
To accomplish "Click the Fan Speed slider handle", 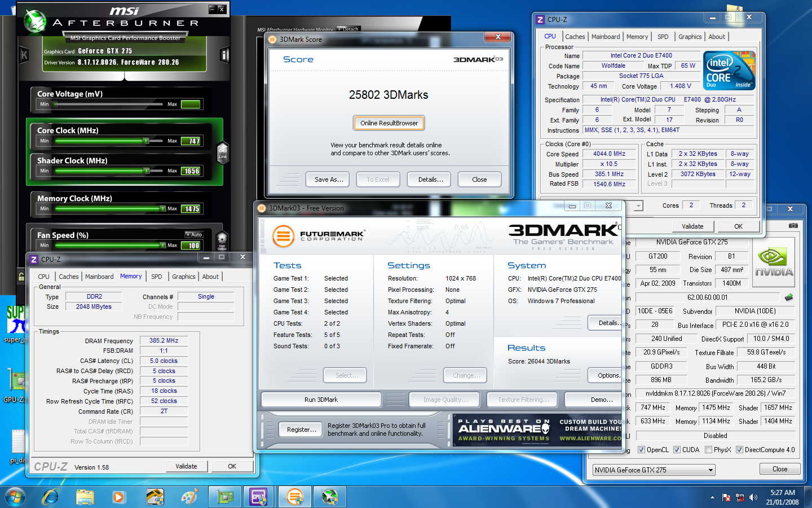I will [164, 245].
